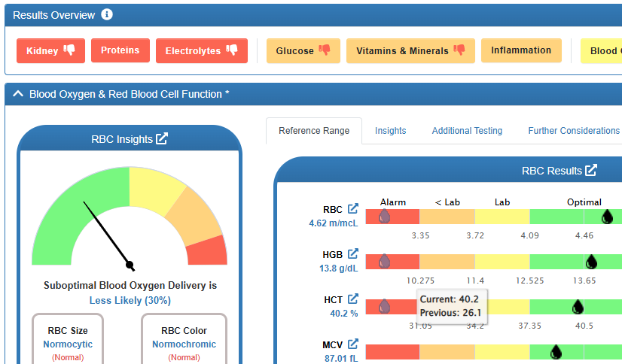Click the RBC Insights panel title
This screenshot has height=364, width=622.
122,139
